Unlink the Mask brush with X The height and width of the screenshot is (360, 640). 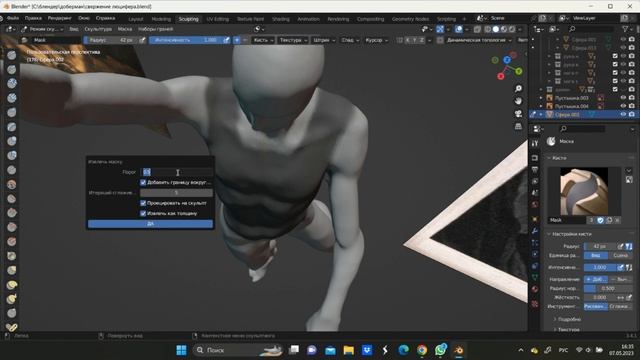pyautogui.click(x=617, y=220)
